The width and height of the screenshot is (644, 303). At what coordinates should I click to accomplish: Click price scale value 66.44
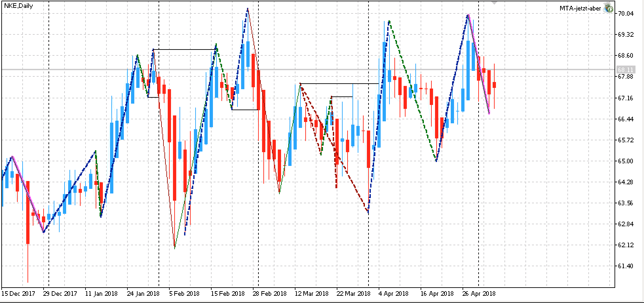[x=626, y=119]
